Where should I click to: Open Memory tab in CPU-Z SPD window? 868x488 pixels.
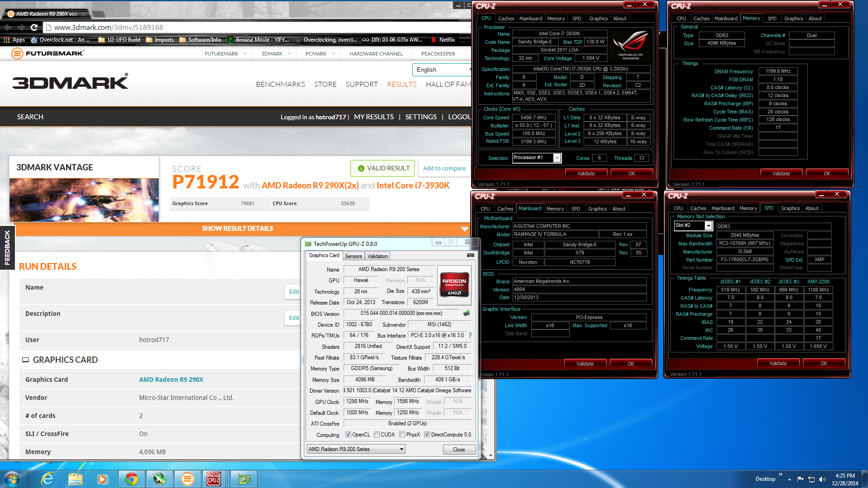[x=748, y=208]
